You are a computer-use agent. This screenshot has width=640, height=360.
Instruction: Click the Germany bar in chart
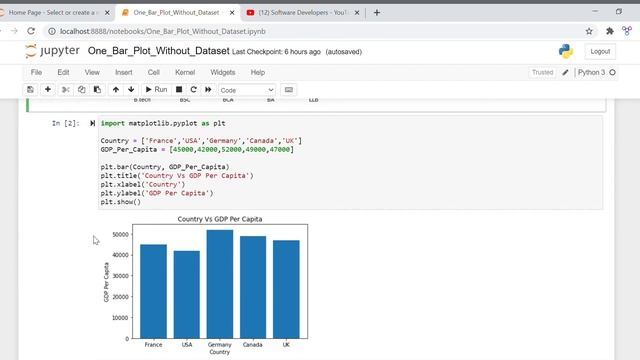click(x=220, y=284)
